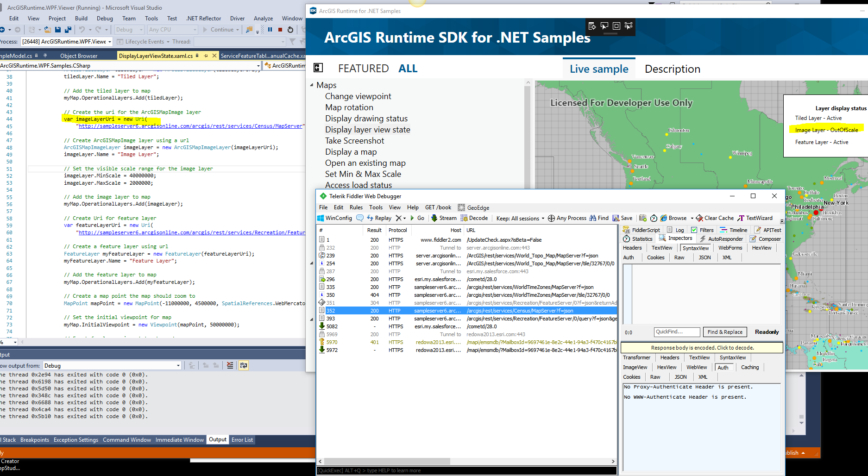Show ALL samples in ArcGIS Samples
The image size is (868, 476).
(408, 69)
